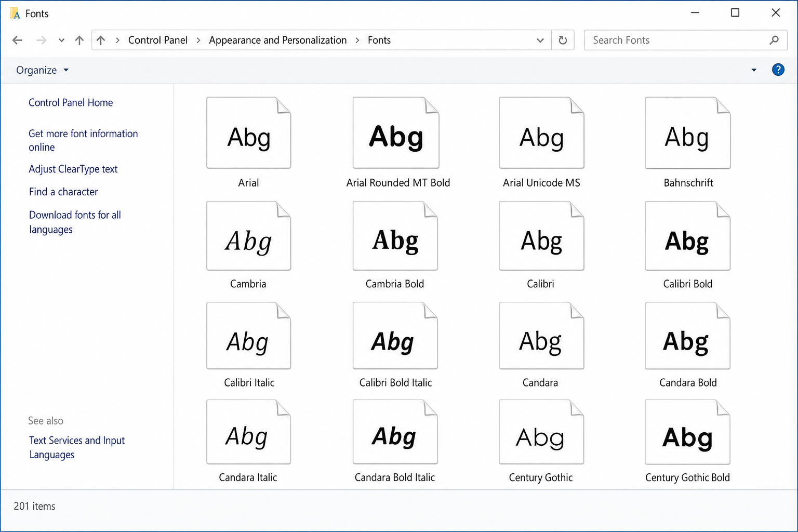Viewport: 798px width, 532px height.
Task: Click Appearance and Personalization in the breadcrumb
Action: [277, 40]
